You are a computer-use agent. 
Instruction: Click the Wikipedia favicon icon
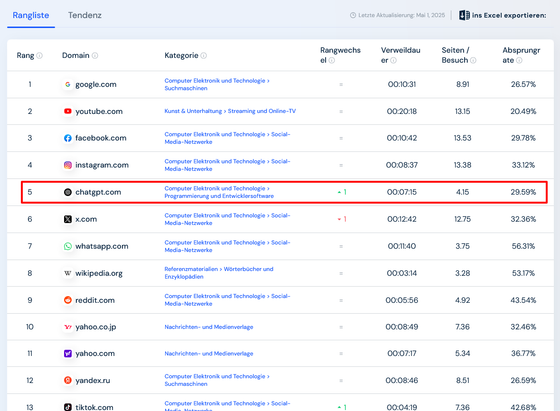(x=68, y=273)
